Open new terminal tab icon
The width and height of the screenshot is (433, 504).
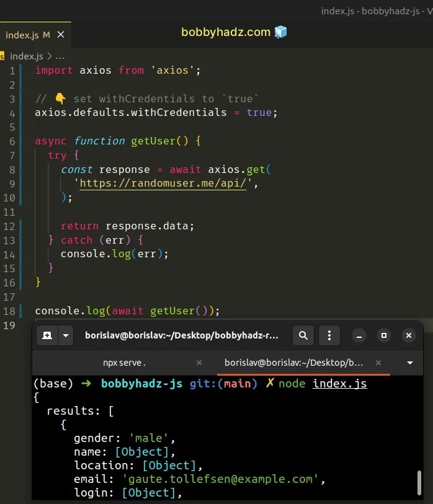[47, 335]
